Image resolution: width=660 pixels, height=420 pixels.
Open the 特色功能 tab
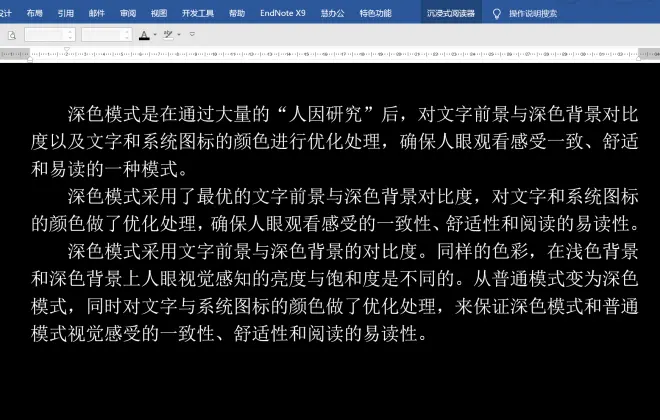pos(375,13)
